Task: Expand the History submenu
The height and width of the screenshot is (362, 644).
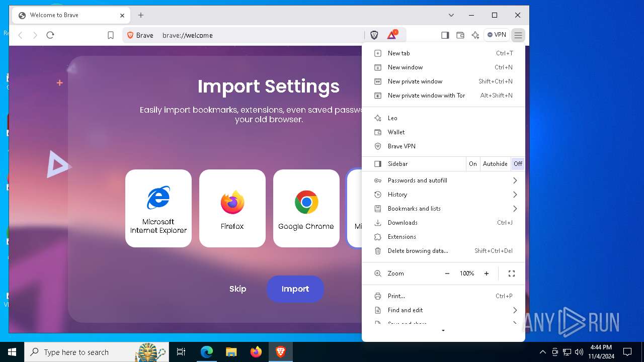Action: (443, 195)
